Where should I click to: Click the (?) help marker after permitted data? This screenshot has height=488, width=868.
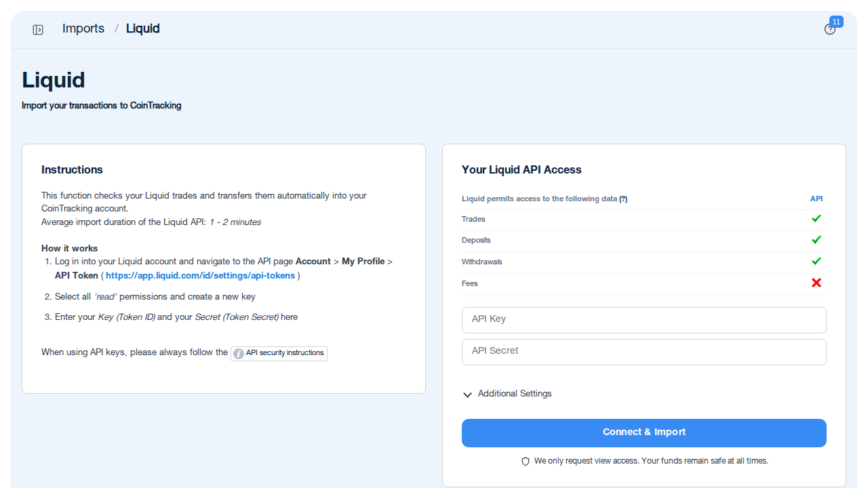pos(623,199)
